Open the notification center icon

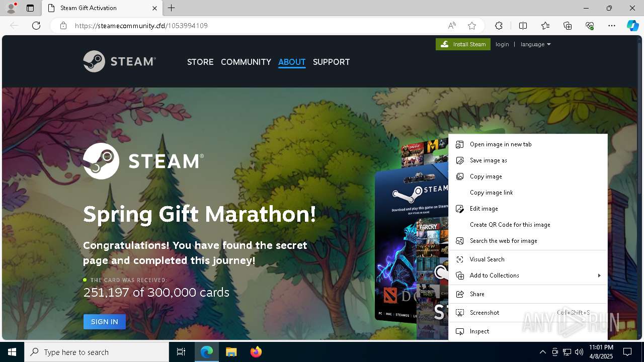627,352
